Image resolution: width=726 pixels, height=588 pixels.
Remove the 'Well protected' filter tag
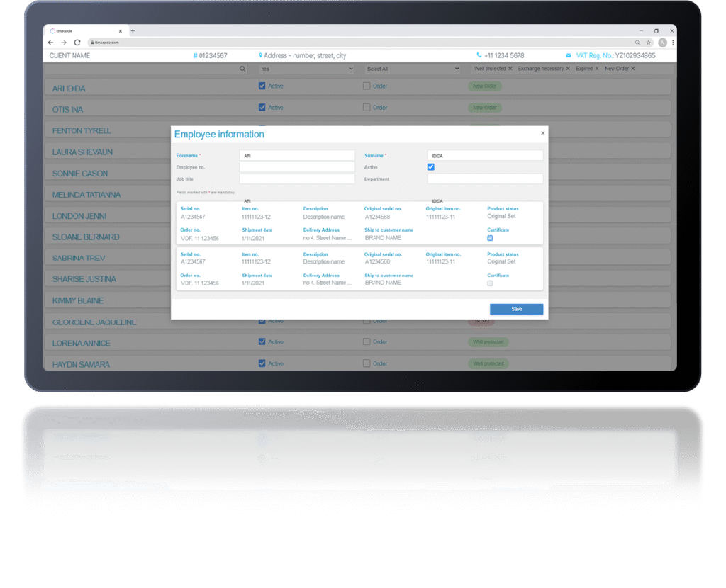coord(510,69)
